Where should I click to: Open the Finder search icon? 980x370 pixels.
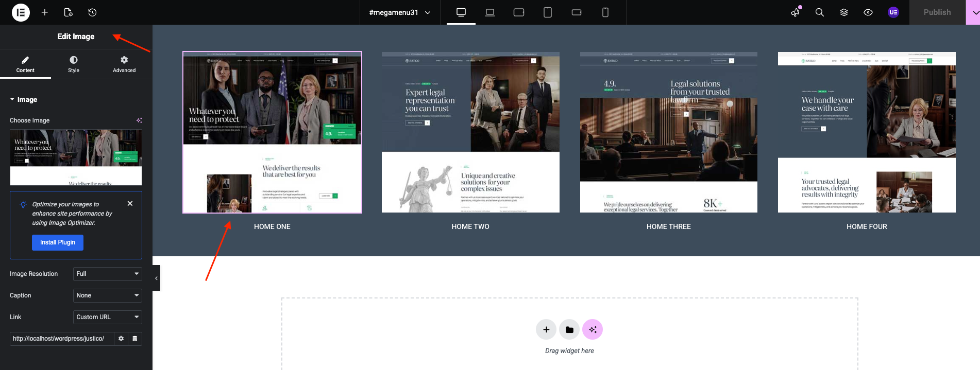coord(819,12)
